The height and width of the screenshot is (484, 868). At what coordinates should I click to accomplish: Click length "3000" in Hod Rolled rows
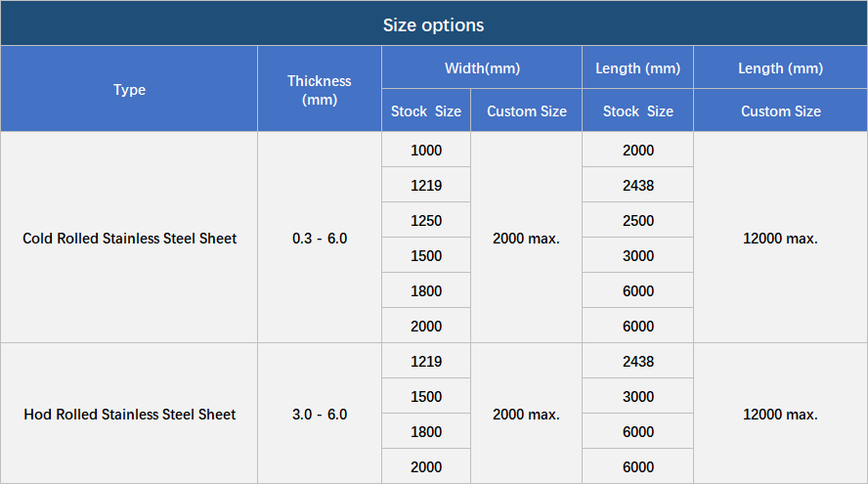pos(638,397)
